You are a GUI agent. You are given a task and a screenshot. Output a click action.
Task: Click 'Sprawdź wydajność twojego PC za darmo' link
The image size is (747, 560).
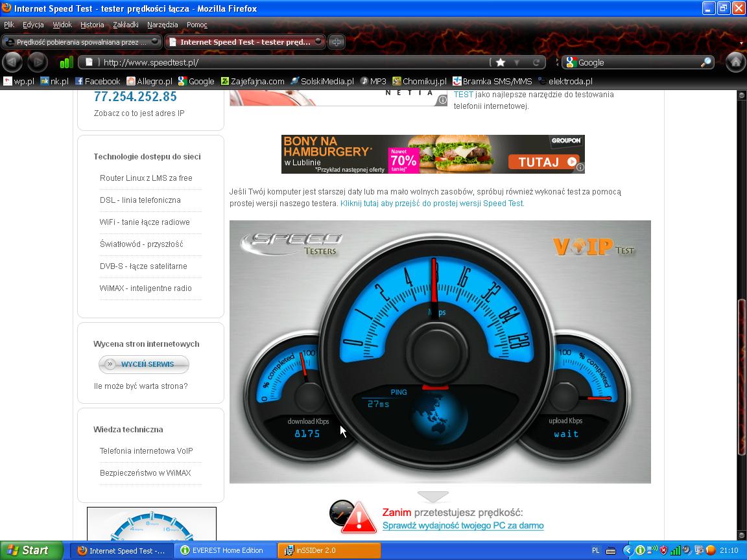tap(463, 526)
